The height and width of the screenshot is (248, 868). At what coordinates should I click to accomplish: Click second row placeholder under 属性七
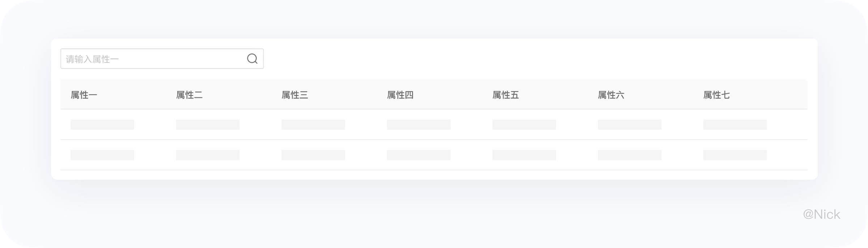[x=735, y=155]
